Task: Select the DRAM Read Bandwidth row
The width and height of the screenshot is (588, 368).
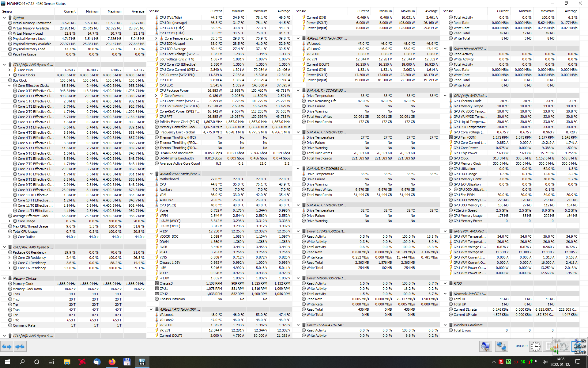Action: pyautogui.click(x=221, y=153)
